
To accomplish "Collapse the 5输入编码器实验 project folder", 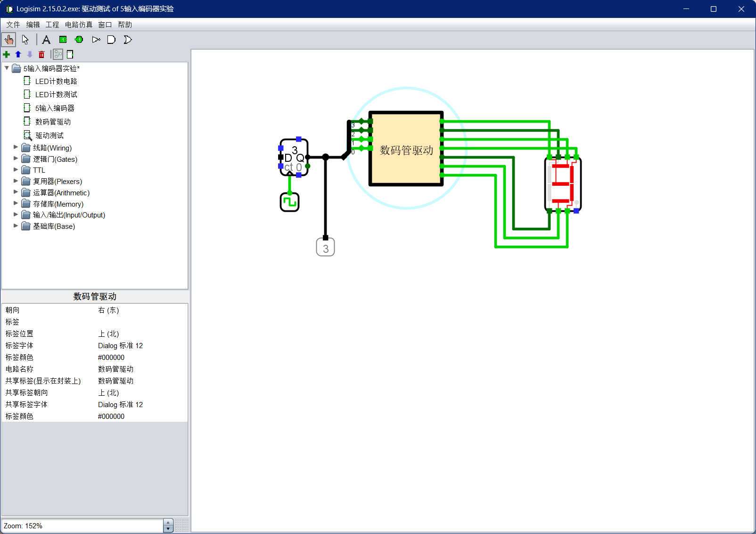I will click(7, 68).
